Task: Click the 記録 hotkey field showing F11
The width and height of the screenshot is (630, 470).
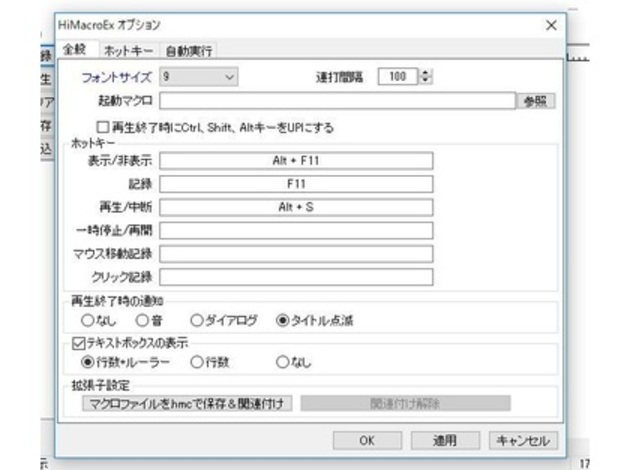Action: click(296, 184)
